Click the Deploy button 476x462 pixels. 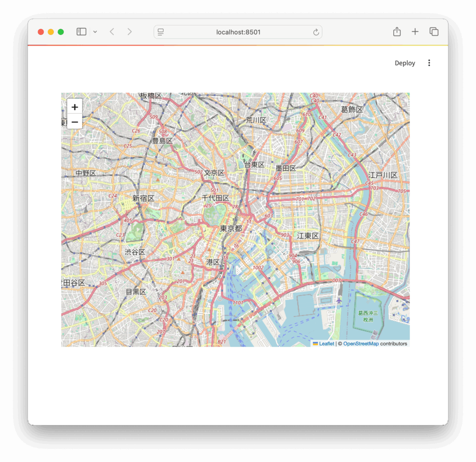click(x=404, y=63)
